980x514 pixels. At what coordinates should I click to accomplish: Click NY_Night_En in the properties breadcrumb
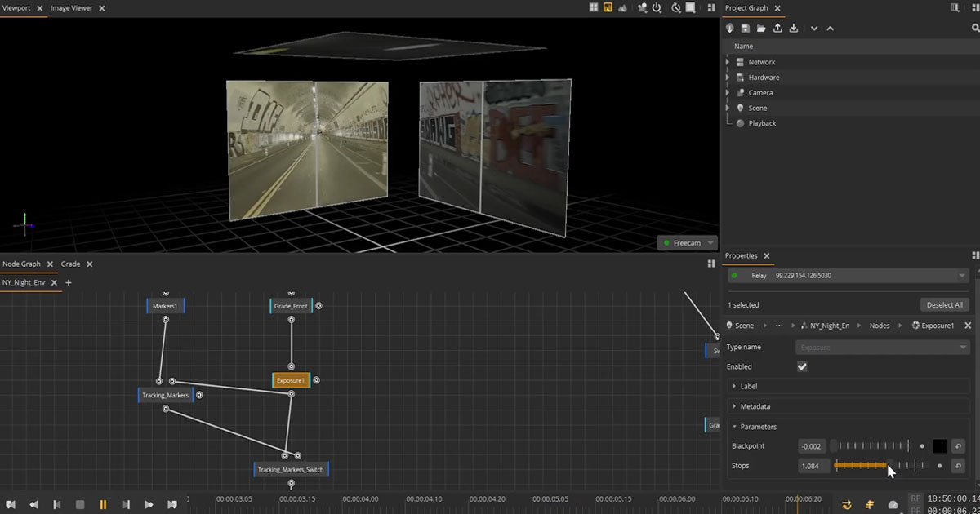coord(830,326)
